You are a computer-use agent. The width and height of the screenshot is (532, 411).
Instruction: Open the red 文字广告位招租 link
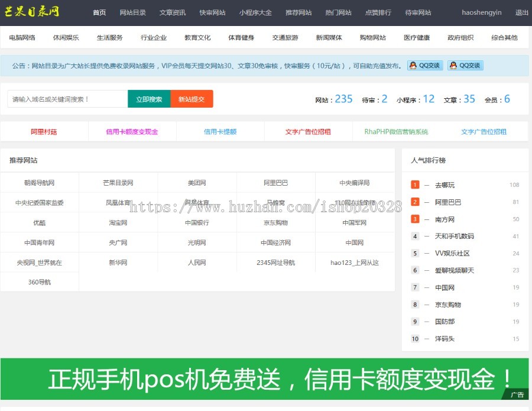308,132
